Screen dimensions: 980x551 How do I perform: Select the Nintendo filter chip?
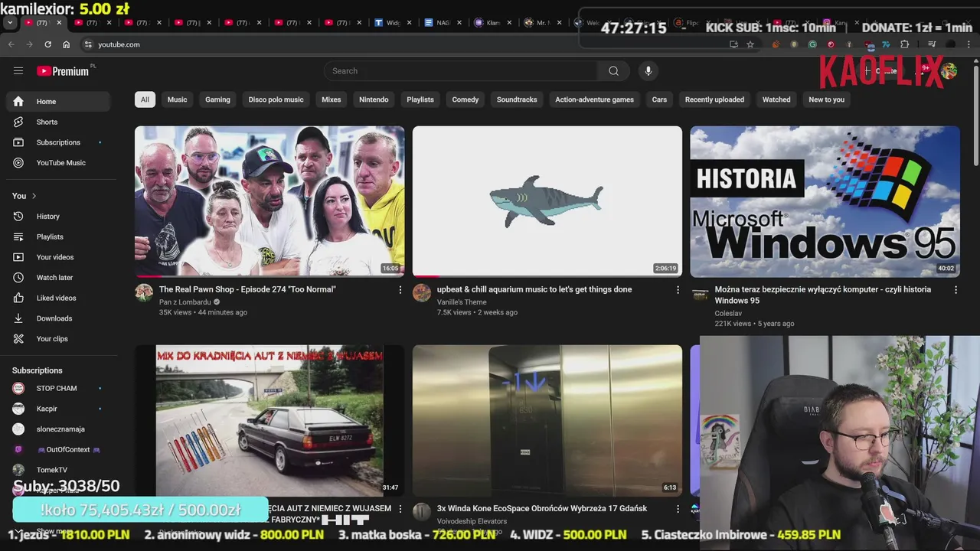tap(374, 99)
